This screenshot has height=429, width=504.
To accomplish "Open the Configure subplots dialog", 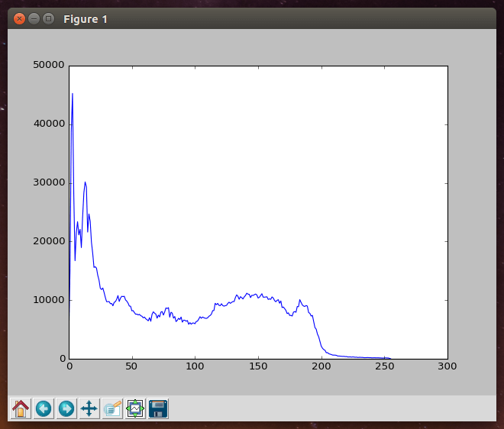I will (135, 408).
